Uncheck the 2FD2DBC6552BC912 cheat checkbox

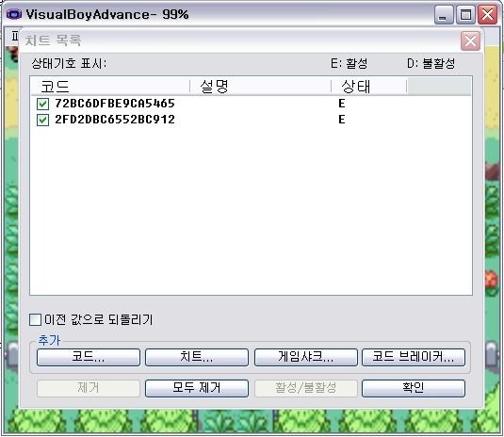[x=42, y=121]
